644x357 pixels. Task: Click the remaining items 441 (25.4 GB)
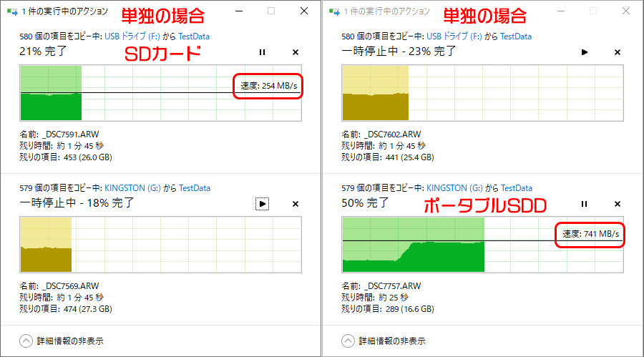pyautogui.click(x=410, y=157)
